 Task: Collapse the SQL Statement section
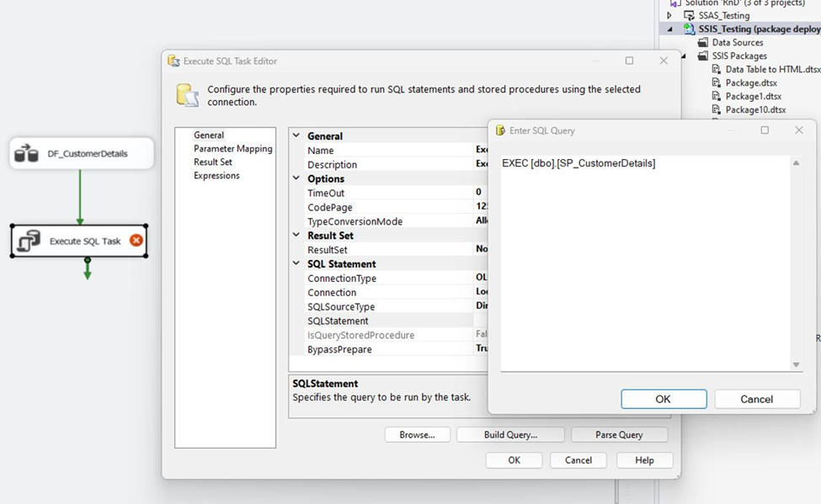tap(296, 263)
